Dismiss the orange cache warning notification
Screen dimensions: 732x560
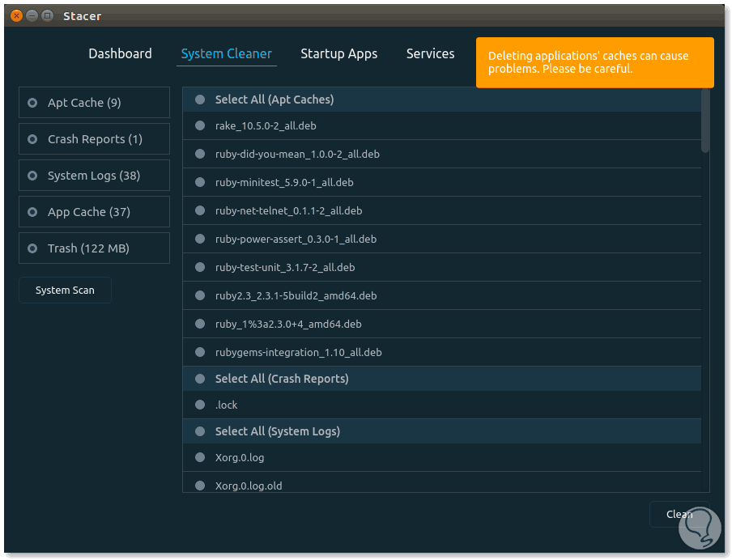tap(594, 62)
